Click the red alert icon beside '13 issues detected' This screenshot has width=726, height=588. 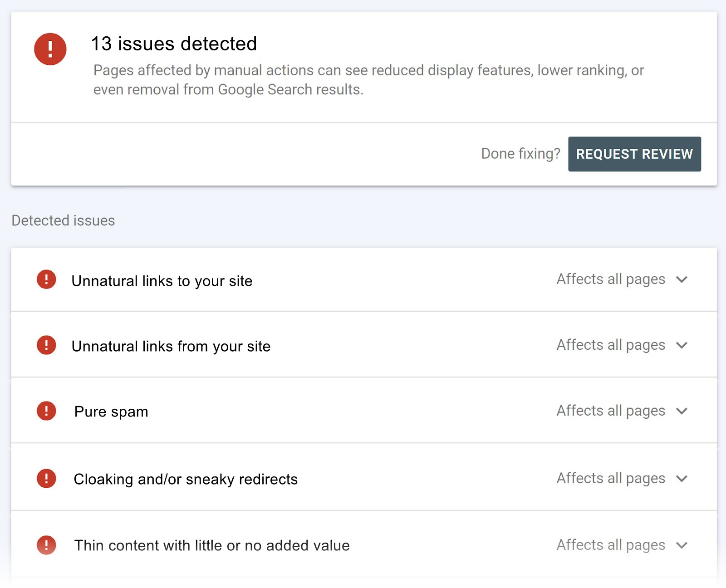50,49
